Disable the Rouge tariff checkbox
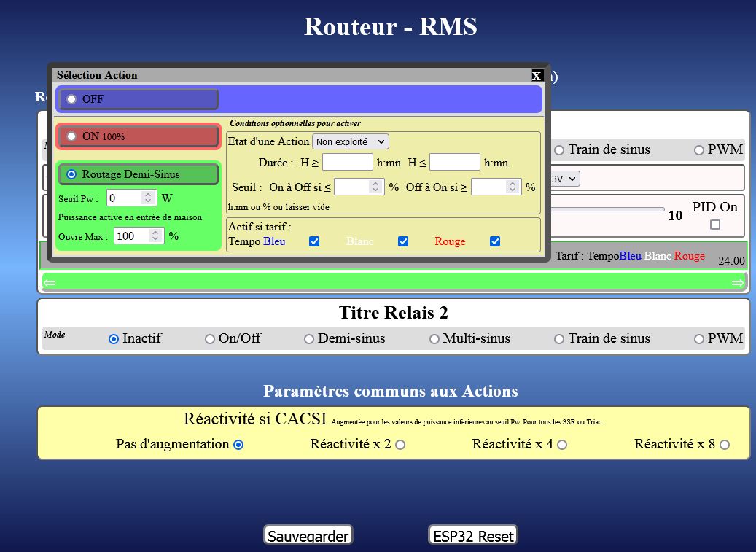Screen dimensions: 756x552 pos(495,241)
